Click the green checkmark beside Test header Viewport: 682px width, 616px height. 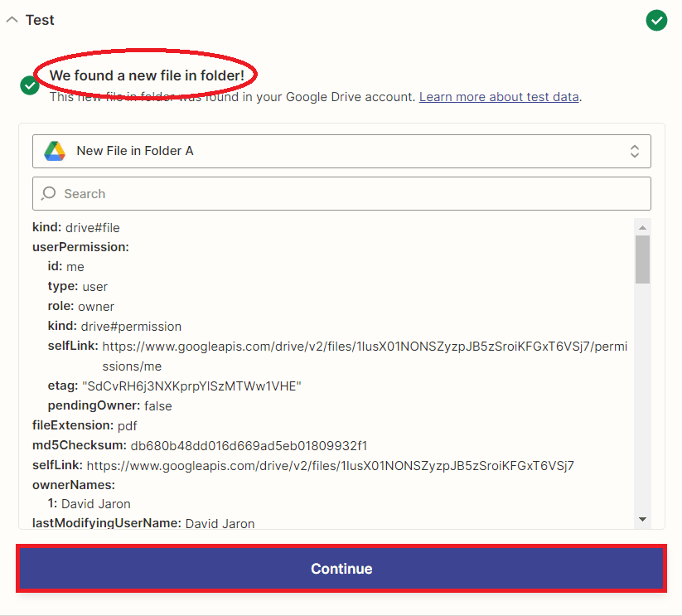click(x=656, y=20)
